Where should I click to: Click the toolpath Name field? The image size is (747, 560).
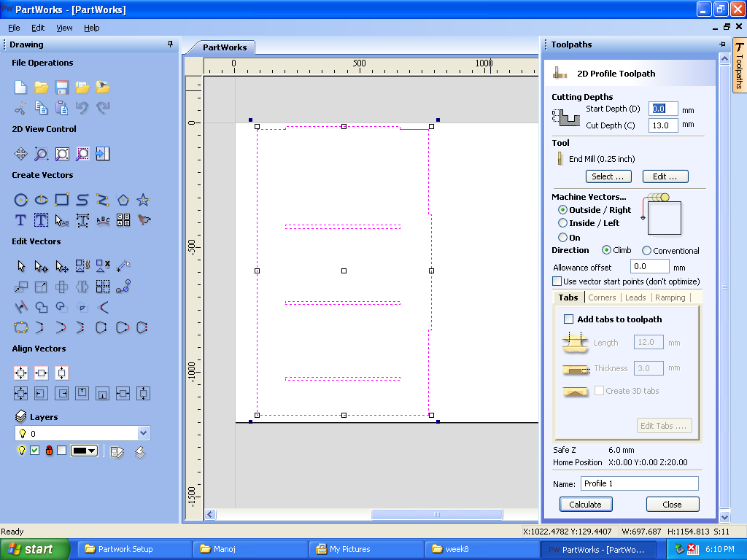pos(639,483)
